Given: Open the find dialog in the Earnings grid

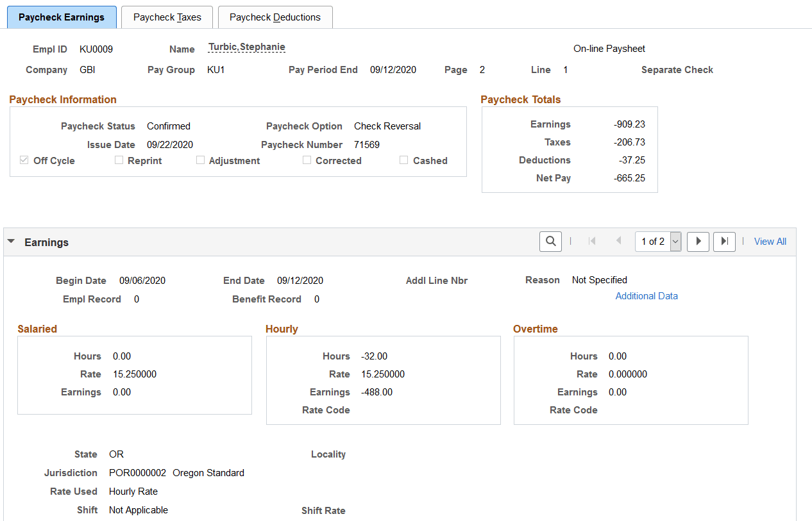Looking at the screenshot, I should (x=550, y=242).
